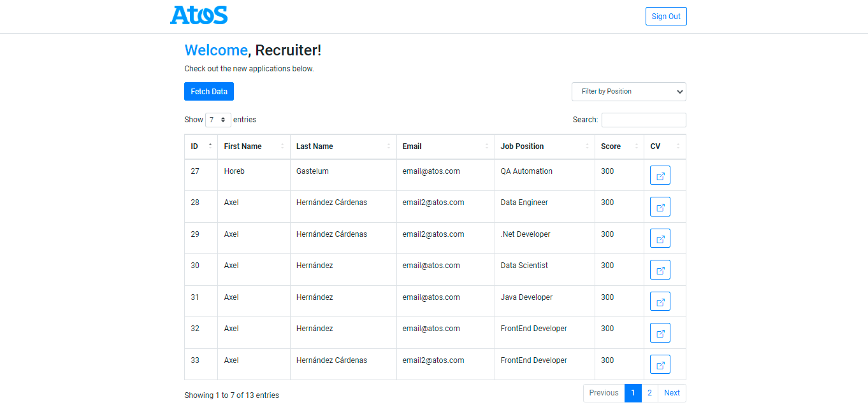Open CV for applicant ID 28

[660, 207]
